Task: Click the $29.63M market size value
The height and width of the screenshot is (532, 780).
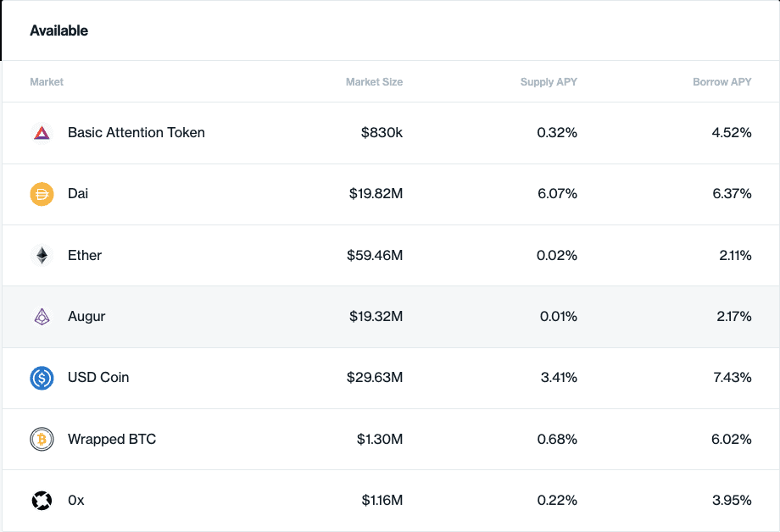Action: (x=375, y=378)
